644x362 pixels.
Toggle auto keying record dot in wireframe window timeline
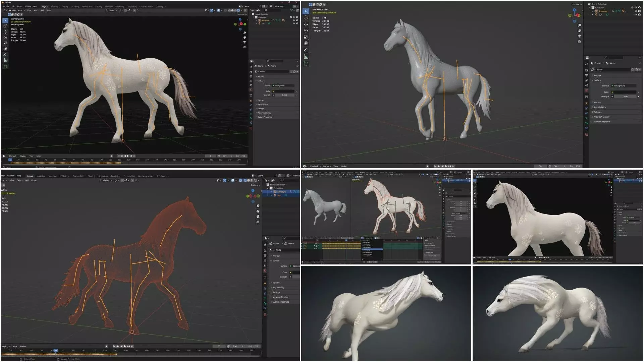coord(106,346)
